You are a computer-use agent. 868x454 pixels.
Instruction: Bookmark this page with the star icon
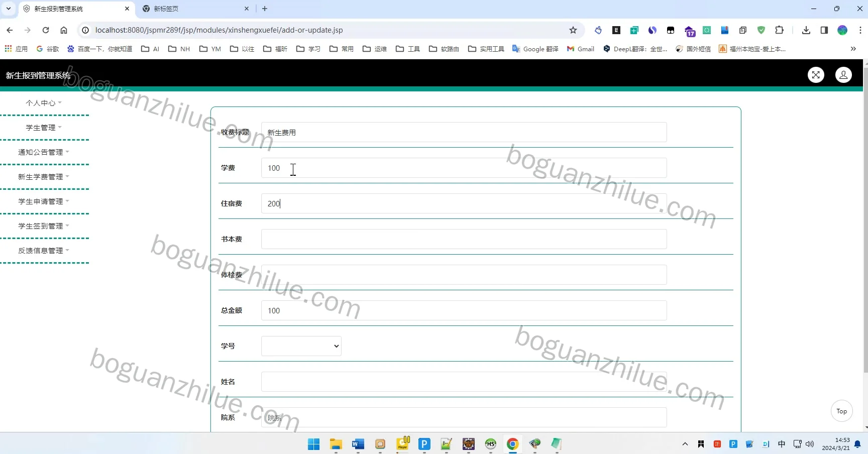click(x=573, y=30)
